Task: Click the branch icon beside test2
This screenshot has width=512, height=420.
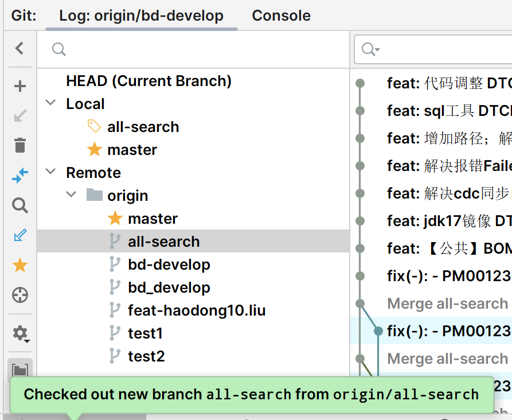Action: [x=115, y=356]
